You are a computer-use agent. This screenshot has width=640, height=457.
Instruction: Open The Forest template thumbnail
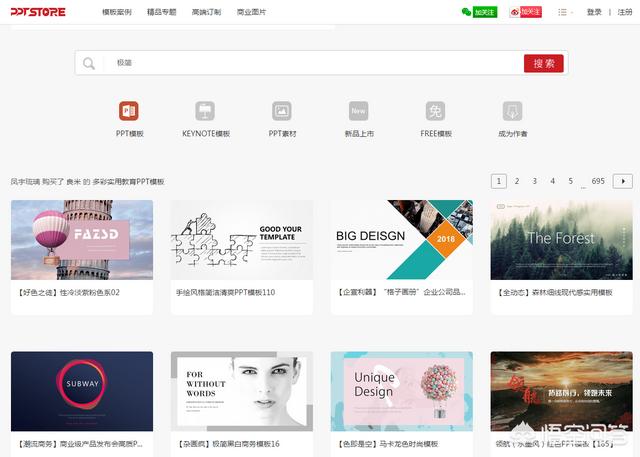coord(560,239)
